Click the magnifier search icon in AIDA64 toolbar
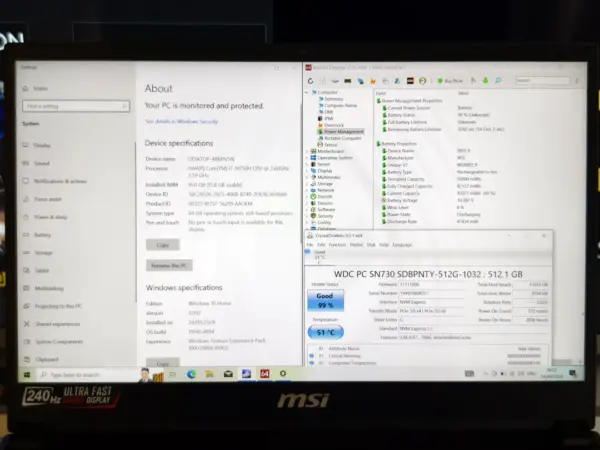Screen dimensions: 600x450 click(x=498, y=80)
